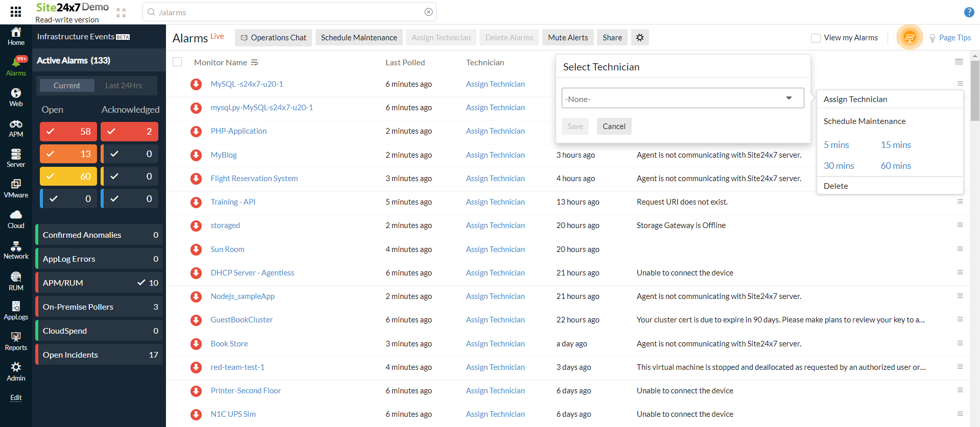Open the orange chat assistant icon

point(909,37)
